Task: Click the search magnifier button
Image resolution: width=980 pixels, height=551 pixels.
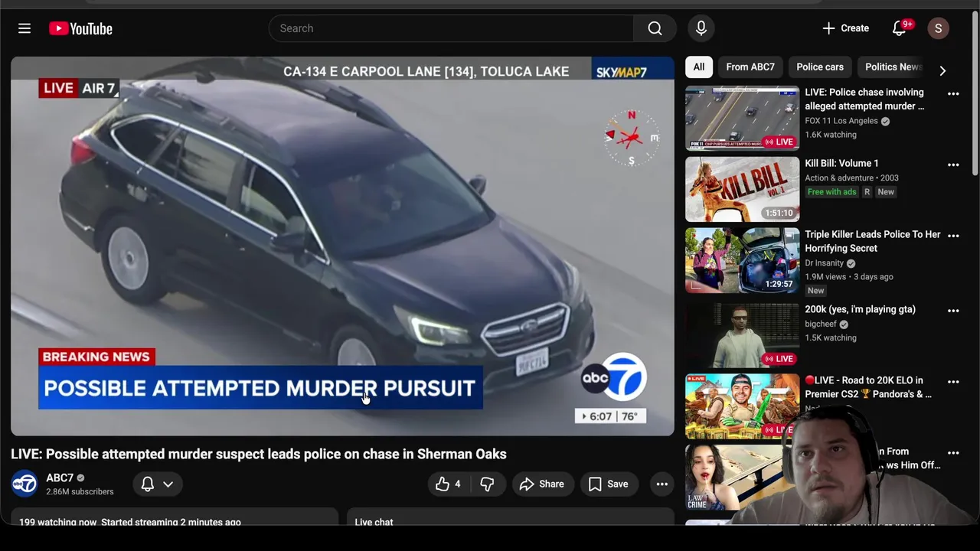Action: click(x=655, y=28)
